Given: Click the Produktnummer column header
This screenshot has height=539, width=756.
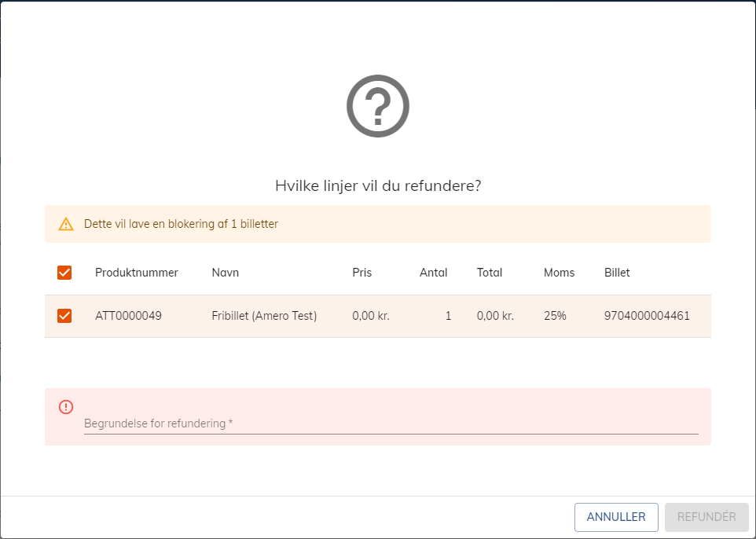Looking at the screenshot, I should pyautogui.click(x=137, y=273).
